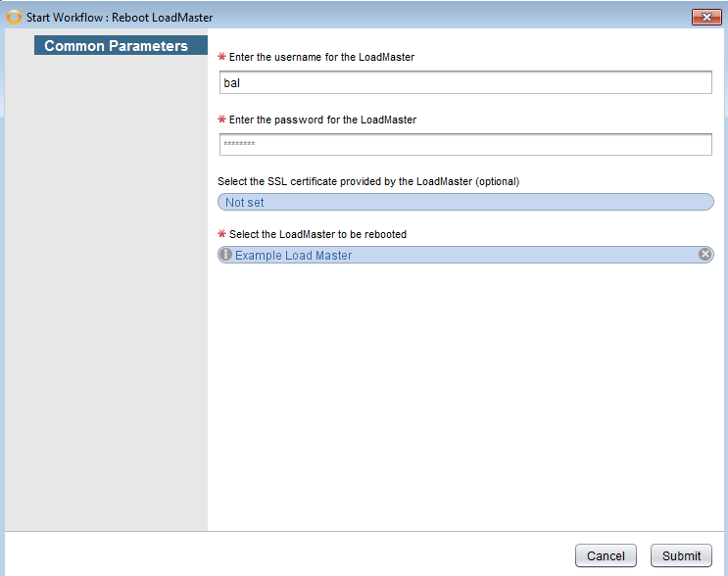Click info icon beside Example Load Master
This screenshot has height=576, width=728.
(x=225, y=255)
